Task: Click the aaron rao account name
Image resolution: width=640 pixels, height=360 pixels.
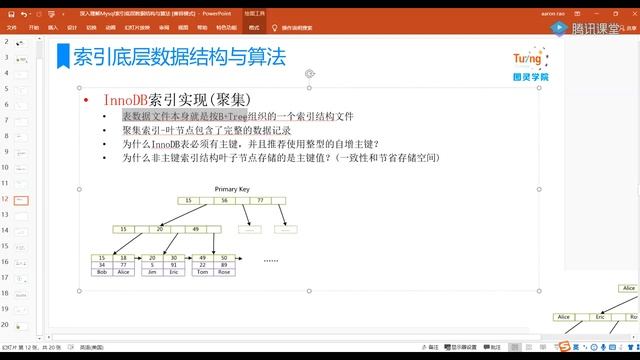Action: pyautogui.click(x=553, y=14)
